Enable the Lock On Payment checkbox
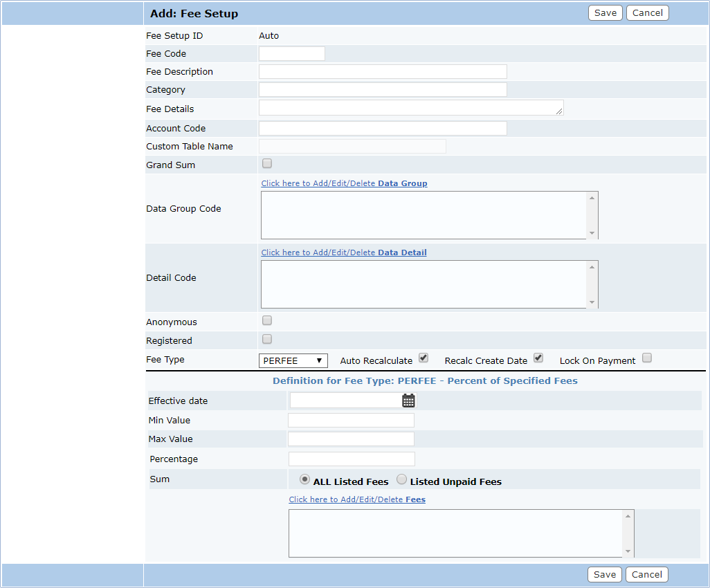 [x=646, y=358]
